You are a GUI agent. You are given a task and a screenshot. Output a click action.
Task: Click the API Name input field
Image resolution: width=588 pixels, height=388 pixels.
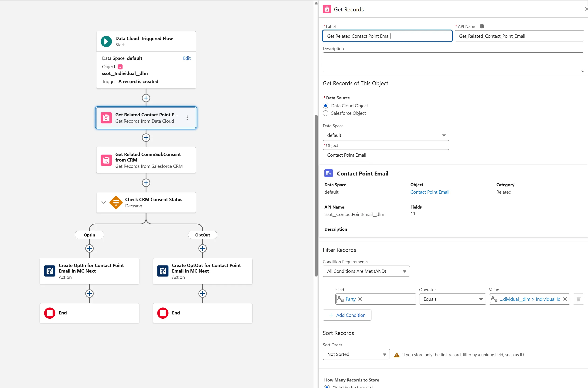pyautogui.click(x=519, y=36)
